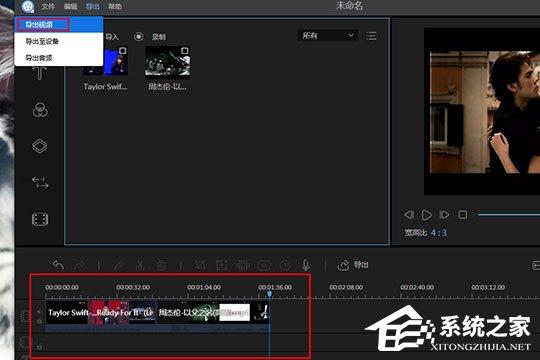Click the round record icon beside 录制
Screen dimensions: 540x360
(x=139, y=37)
